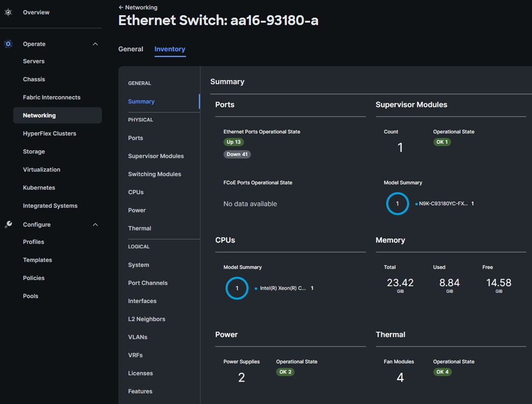The height and width of the screenshot is (404, 532).
Task: Click the Supervisor Modules OK 1 badge
Action: click(x=442, y=142)
